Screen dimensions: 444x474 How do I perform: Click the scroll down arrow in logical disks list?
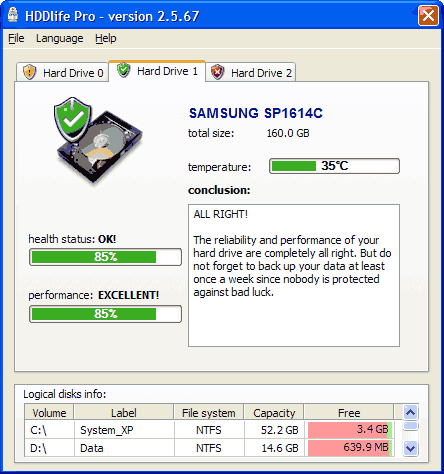point(410,448)
